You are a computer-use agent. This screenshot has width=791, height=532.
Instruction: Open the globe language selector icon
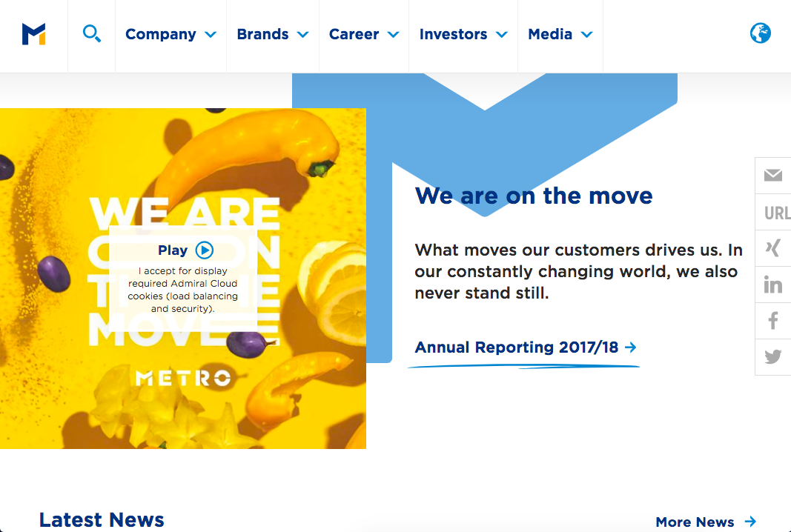coord(760,33)
